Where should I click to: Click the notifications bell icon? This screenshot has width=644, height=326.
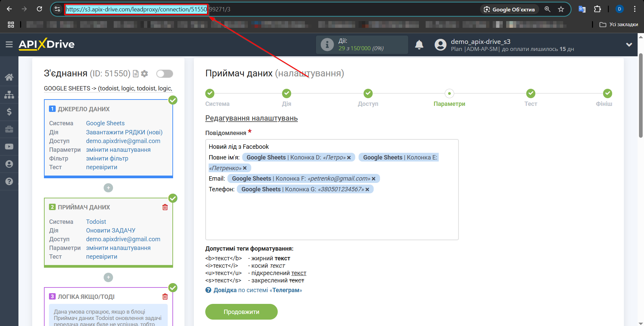click(419, 45)
